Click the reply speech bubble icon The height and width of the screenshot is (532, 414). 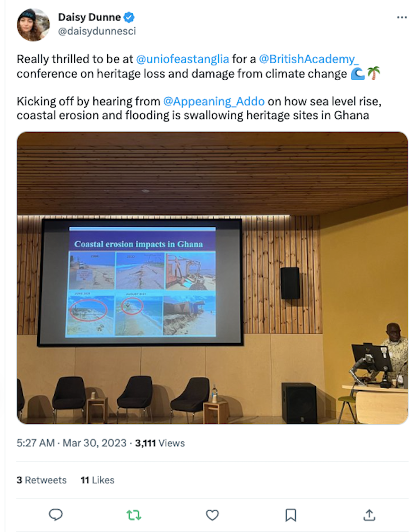56,515
